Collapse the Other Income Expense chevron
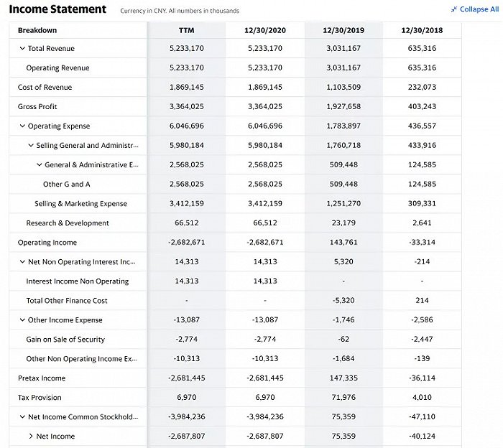Viewport: 503px width, 448px height. pos(22,319)
